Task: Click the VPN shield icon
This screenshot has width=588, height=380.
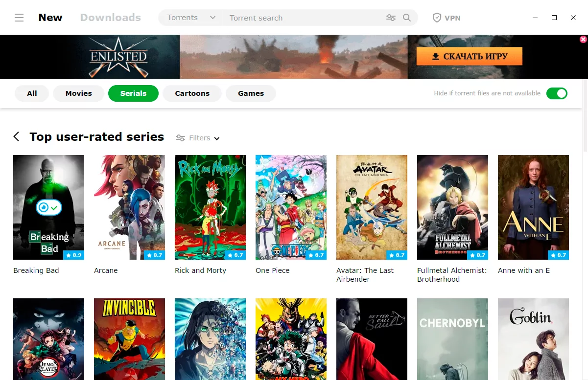Action: (x=437, y=18)
